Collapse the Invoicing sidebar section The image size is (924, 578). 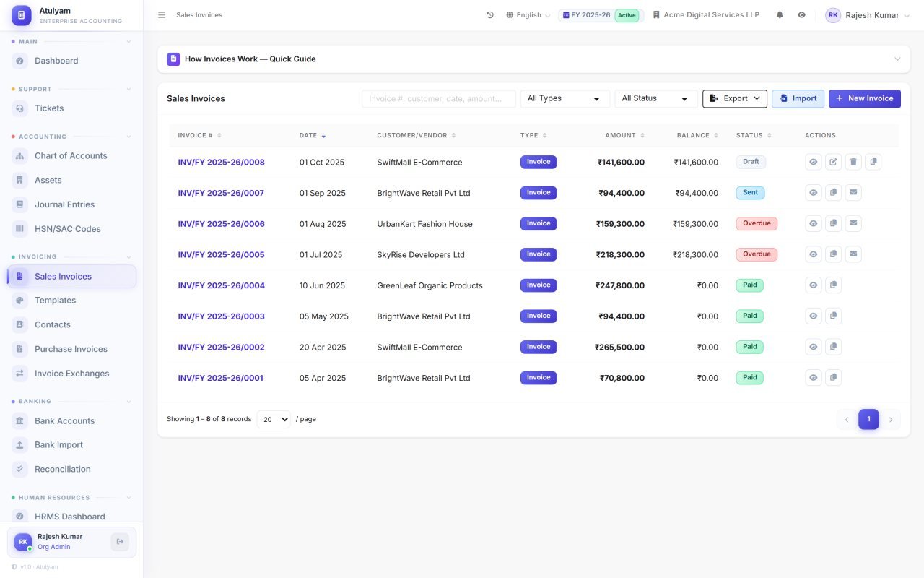coord(71,256)
